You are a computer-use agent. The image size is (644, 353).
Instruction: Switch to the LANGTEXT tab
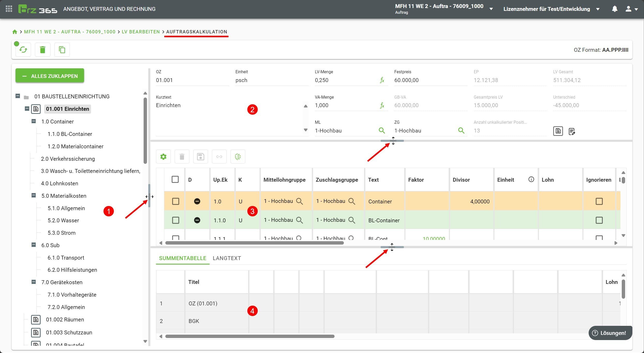coord(227,258)
